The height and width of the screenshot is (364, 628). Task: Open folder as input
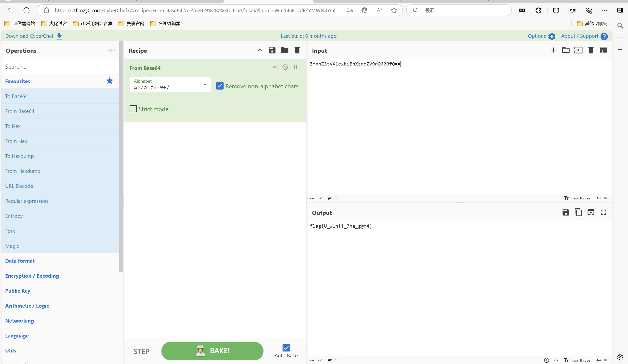[566, 50]
